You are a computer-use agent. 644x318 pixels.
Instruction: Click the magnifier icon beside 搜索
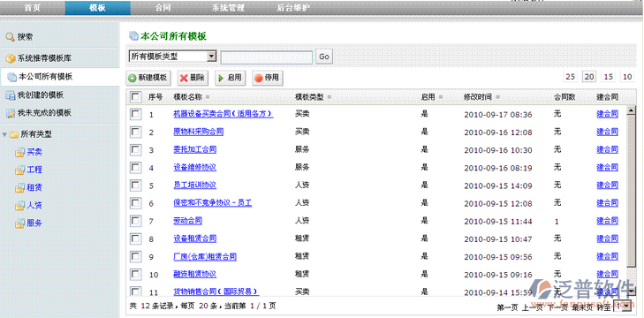click(x=11, y=37)
